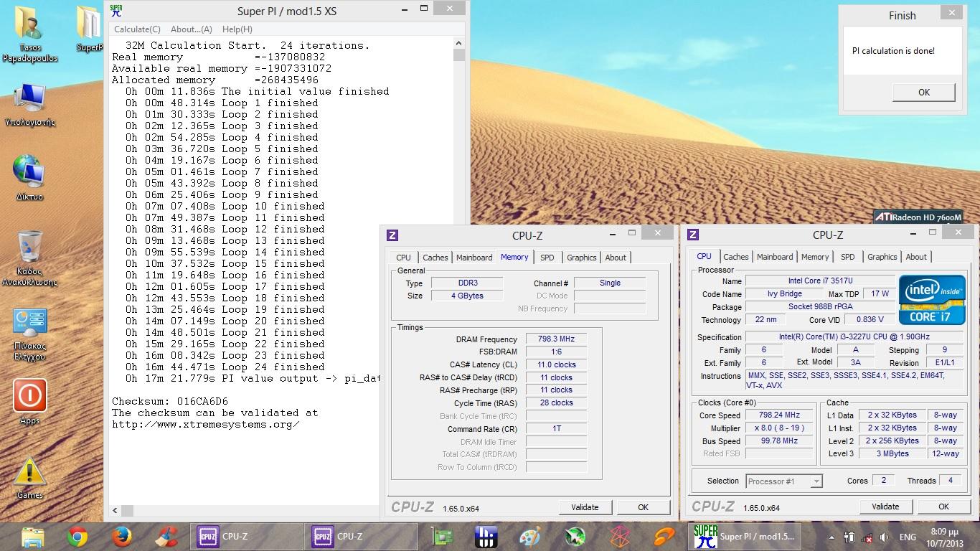Click the Super PI title bar icon

point(117,10)
